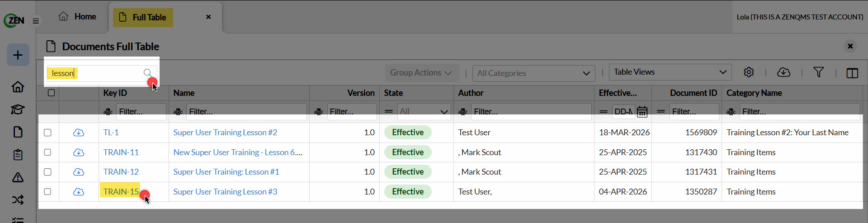This screenshot has width=868, height=223.
Task: Open the State filter All dropdown
Action: pos(424,111)
